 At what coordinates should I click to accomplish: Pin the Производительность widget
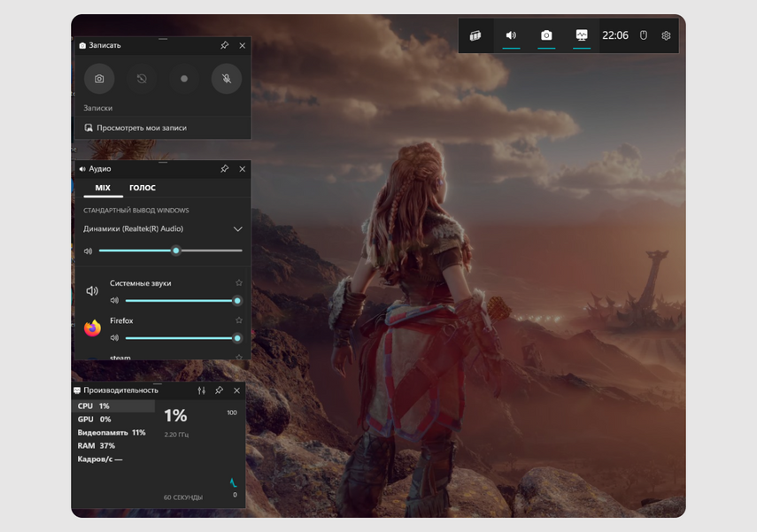coord(220,390)
